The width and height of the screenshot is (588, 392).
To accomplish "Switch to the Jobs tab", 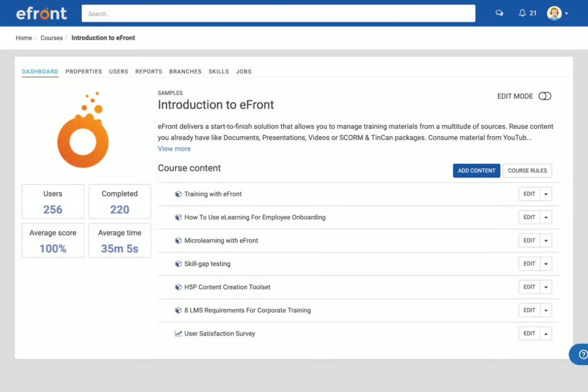I will click(x=244, y=72).
